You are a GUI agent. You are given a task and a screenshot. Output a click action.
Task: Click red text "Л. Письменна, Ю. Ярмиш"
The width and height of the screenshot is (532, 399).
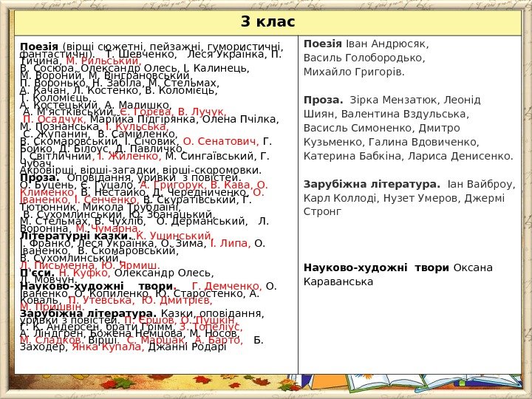pyautogui.click(x=89, y=265)
